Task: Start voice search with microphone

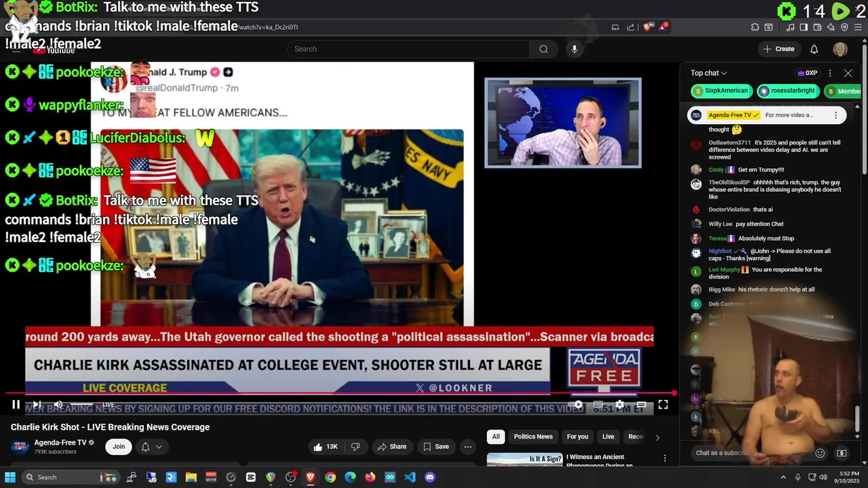Action: pyautogui.click(x=574, y=49)
